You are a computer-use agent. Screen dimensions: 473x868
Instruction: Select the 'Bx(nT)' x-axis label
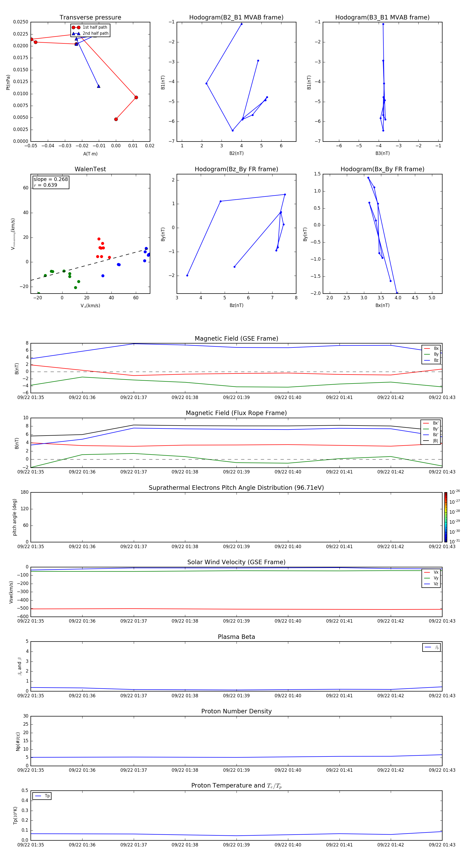(x=382, y=305)
